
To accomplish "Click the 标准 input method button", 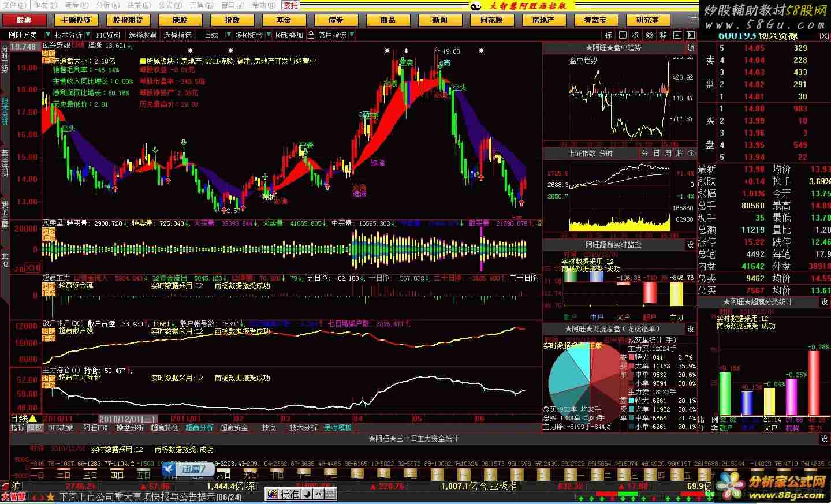I will click(x=289, y=494).
